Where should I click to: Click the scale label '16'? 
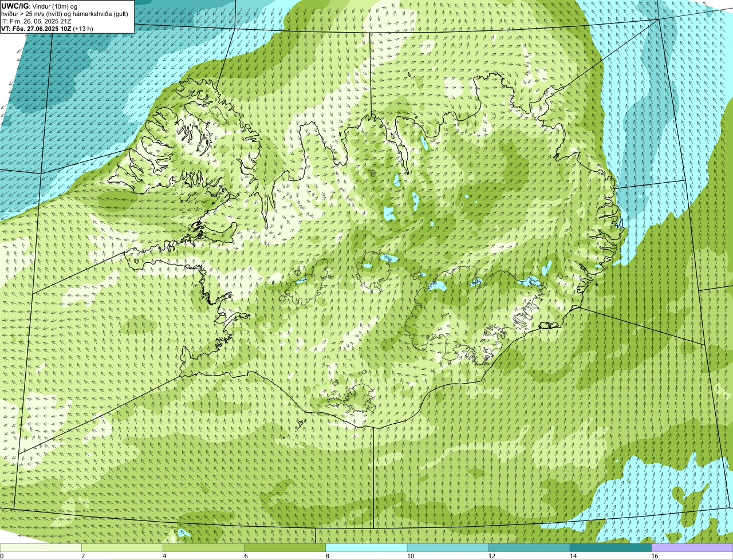pos(654,556)
